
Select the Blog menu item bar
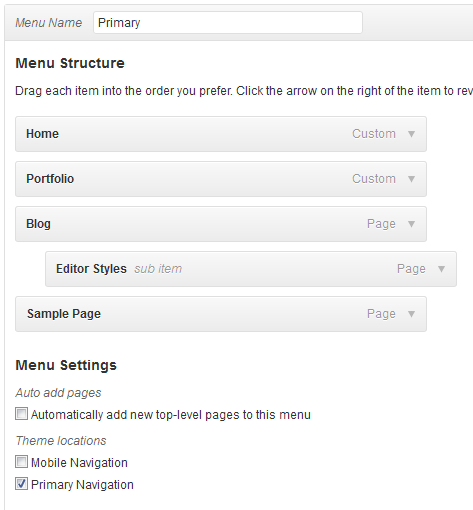221,224
